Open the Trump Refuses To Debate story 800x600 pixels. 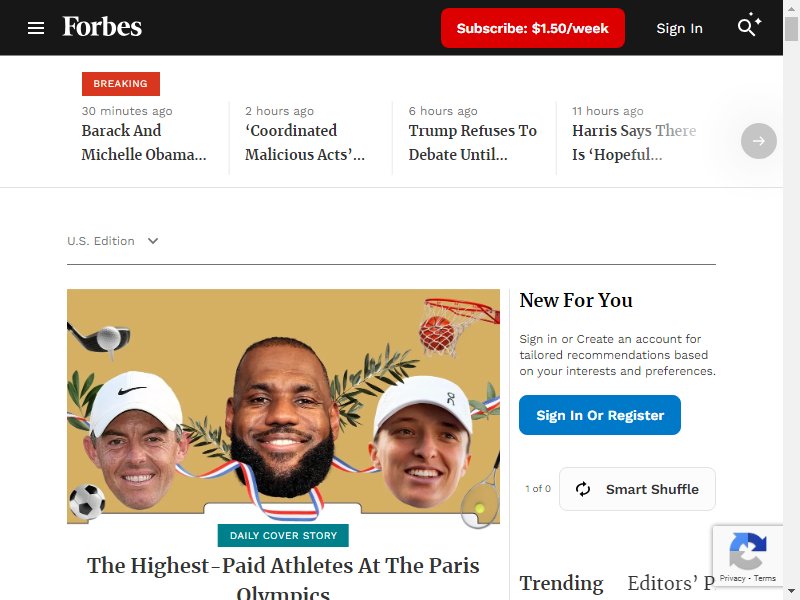point(472,142)
